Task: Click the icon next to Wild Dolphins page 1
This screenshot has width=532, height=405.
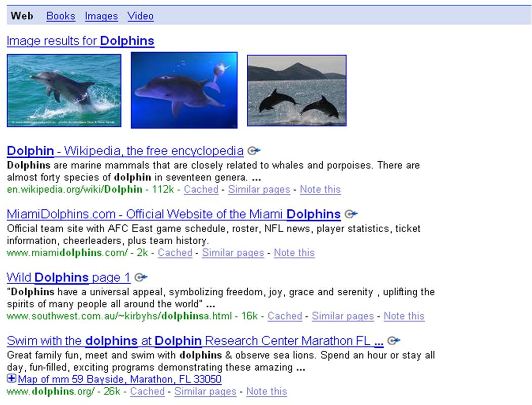Action: tap(141, 278)
